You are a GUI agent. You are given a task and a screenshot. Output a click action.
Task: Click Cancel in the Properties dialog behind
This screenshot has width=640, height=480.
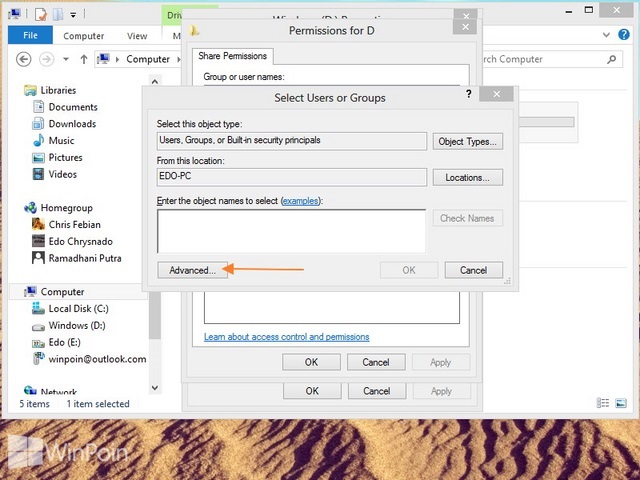(377, 391)
